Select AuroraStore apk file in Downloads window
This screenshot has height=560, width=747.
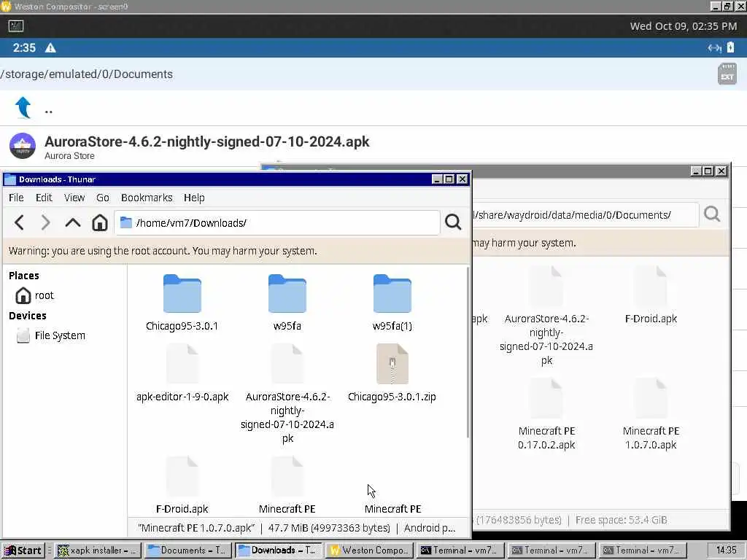click(287, 394)
